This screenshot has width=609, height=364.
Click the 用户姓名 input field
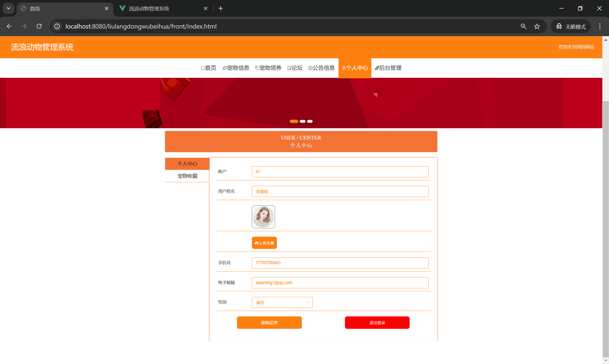[x=340, y=191]
